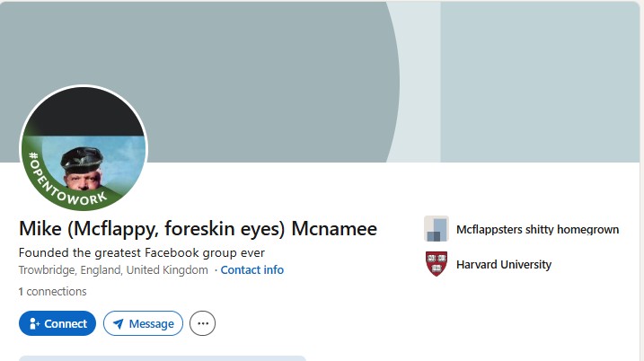Click the Mcflappsters company placeholder logo
644x361 pixels.
pyautogui.click(x=436, y=229)
